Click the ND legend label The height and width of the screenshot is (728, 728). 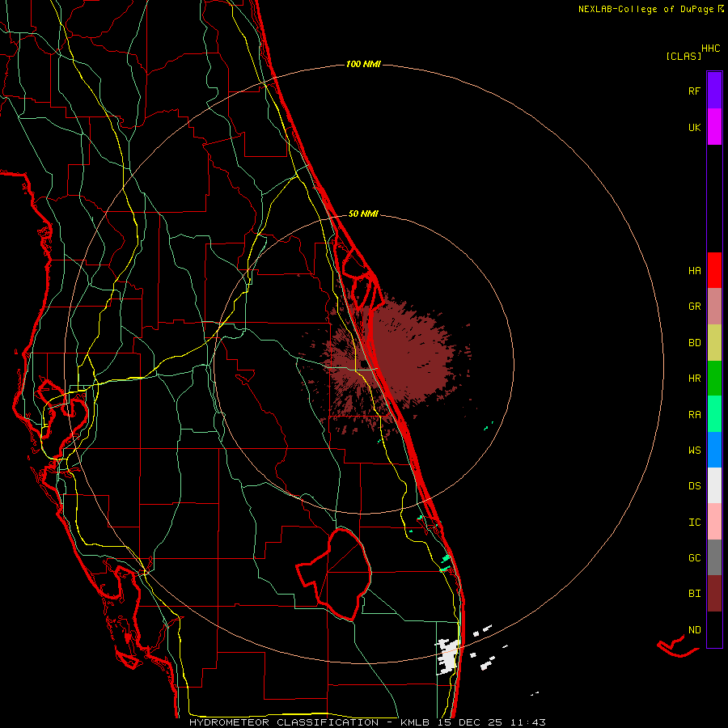694,630
